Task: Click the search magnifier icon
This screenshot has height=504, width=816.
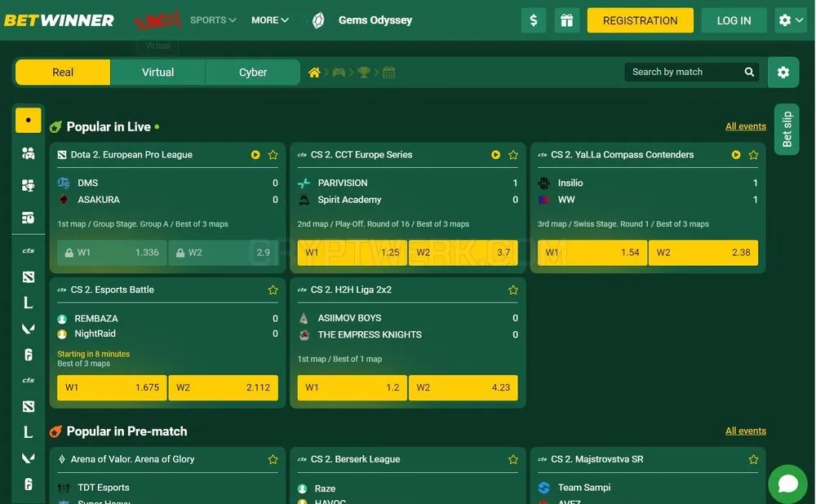Action: [749, 72]
